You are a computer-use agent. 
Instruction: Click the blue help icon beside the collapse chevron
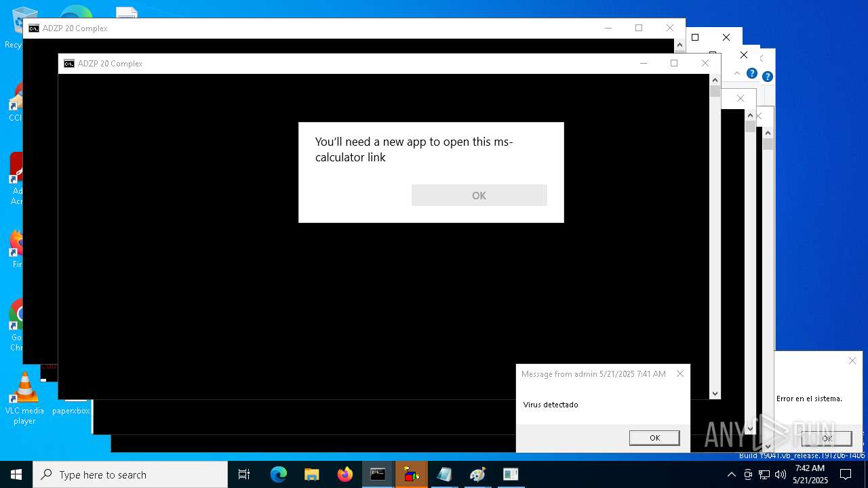coord(751,73)
